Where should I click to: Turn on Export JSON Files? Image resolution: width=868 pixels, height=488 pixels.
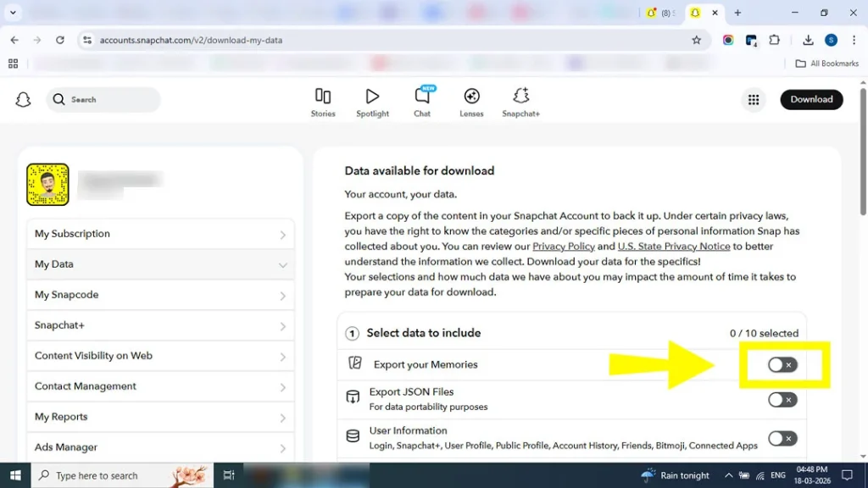tap(782, 400)
